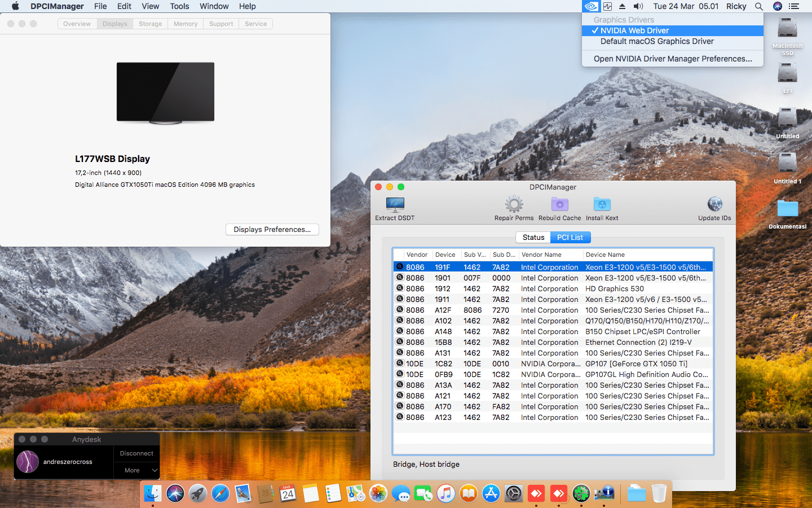Click the DPCIManager icon in the Dock
812x508 pixels.
tap(604, 493)
